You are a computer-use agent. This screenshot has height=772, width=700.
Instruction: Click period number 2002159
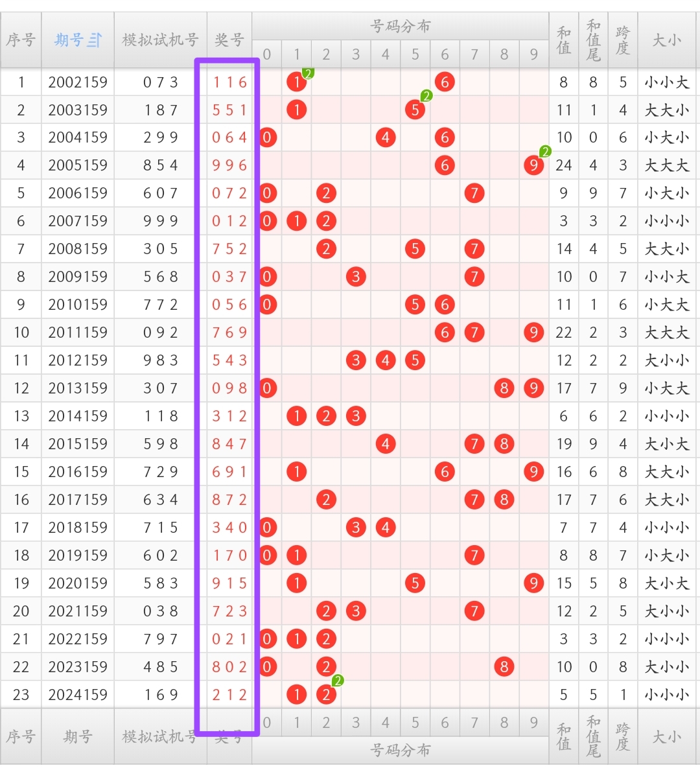pos(78,82)
